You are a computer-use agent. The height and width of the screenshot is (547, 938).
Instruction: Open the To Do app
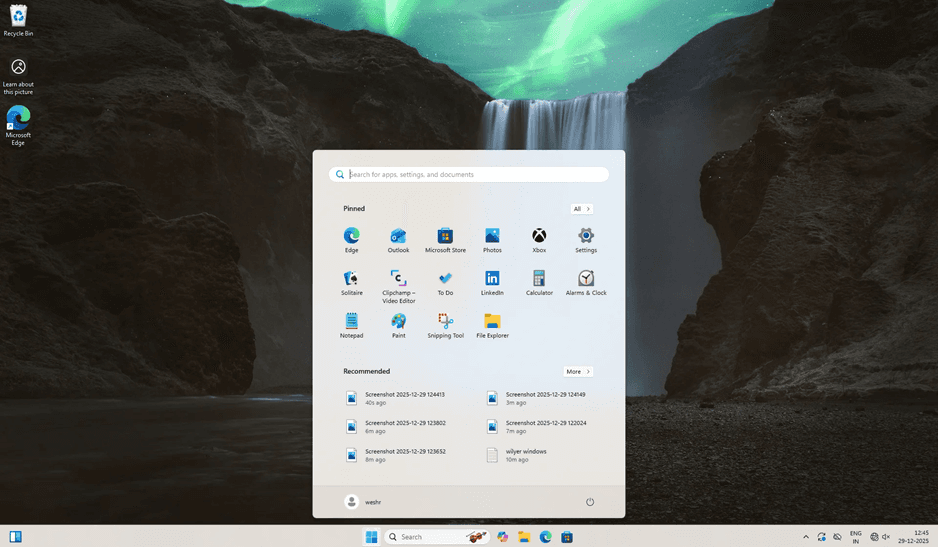pos(445,282)
